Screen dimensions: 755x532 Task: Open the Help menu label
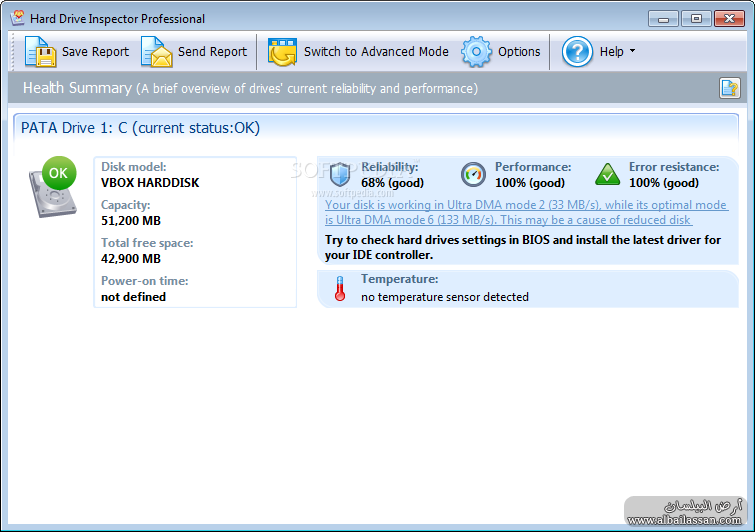click(x=612, y=52)
